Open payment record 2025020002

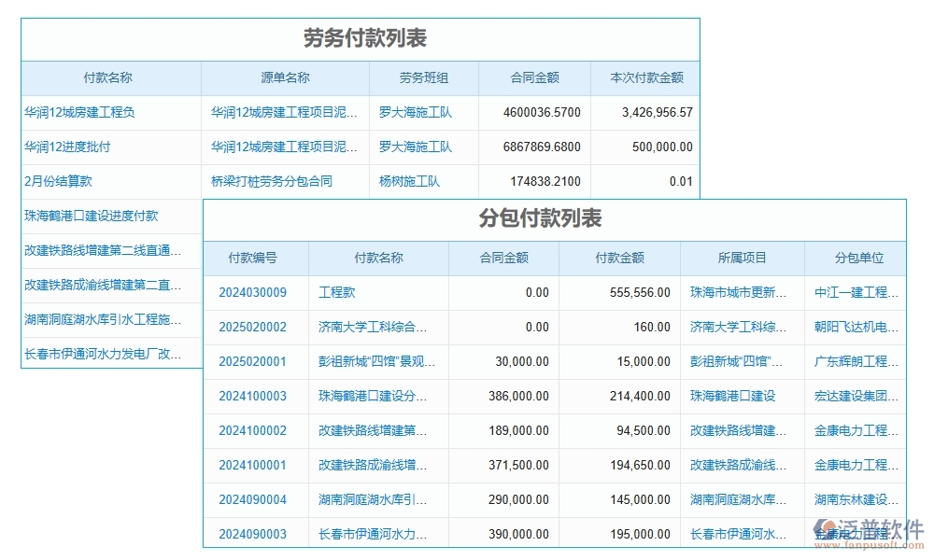(x=254, y=327)
